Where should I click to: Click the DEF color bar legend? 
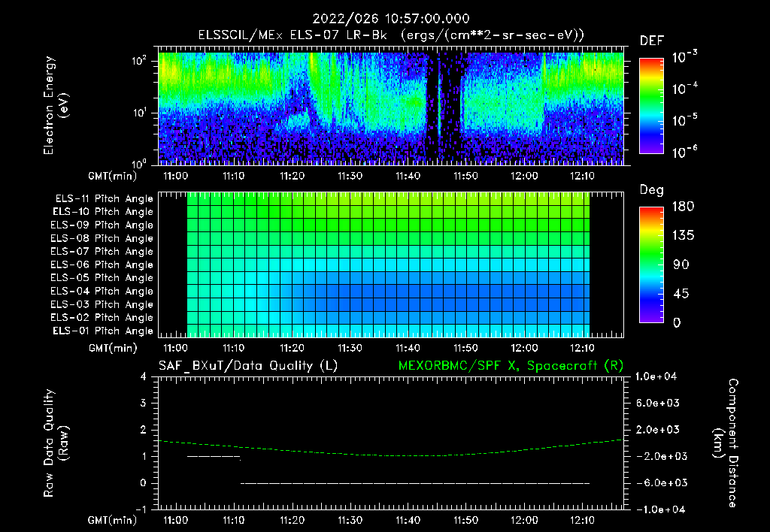point(651,105)
